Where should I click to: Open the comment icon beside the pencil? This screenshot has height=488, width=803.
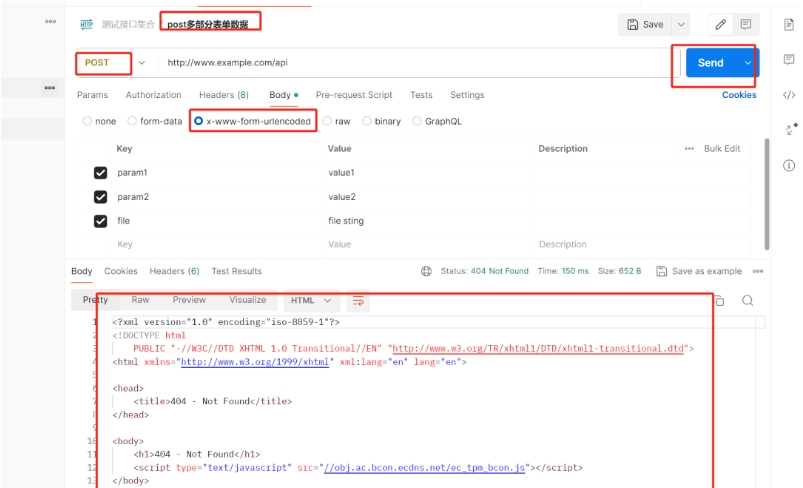tap(746, 24)
